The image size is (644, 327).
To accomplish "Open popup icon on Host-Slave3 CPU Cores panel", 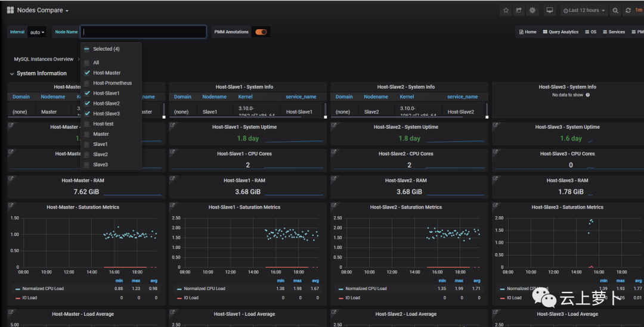I will tap(496, 152).
